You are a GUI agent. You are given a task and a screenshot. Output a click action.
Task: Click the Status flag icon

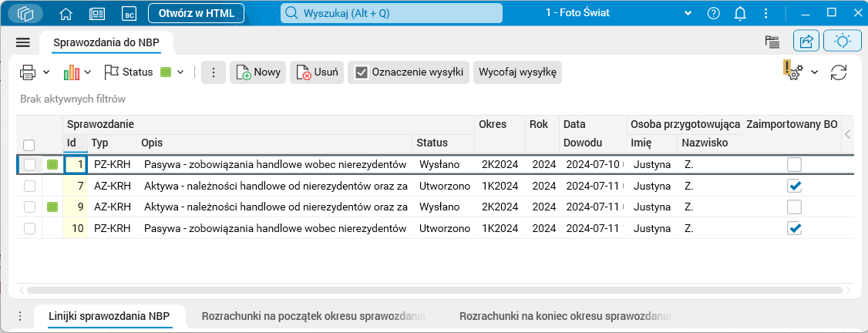coord(112,72)
